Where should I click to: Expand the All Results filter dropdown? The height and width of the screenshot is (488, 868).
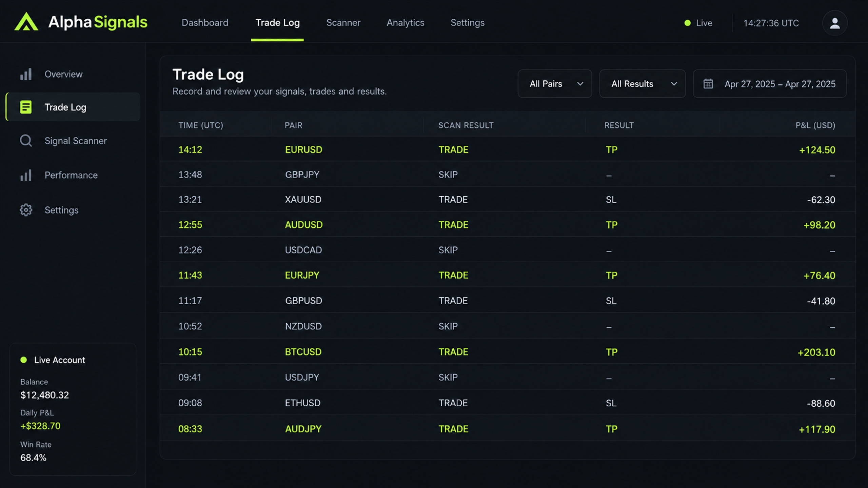click(643, 84)
